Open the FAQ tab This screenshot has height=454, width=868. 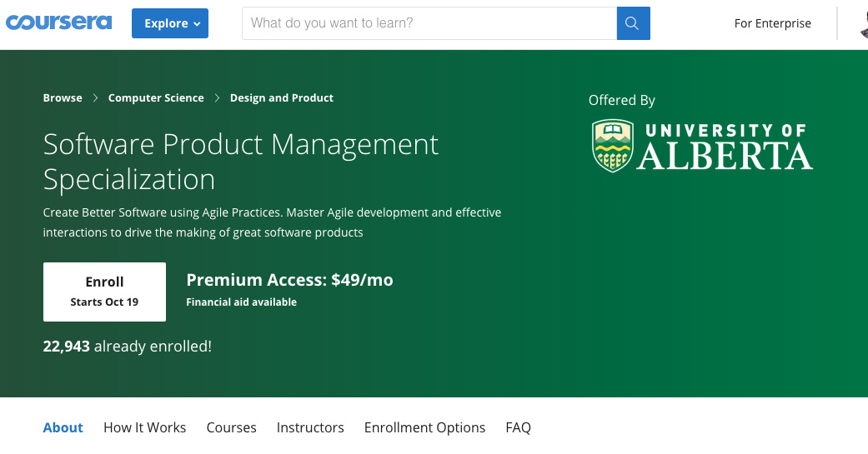pyautogui.click(x=518, y=427)
